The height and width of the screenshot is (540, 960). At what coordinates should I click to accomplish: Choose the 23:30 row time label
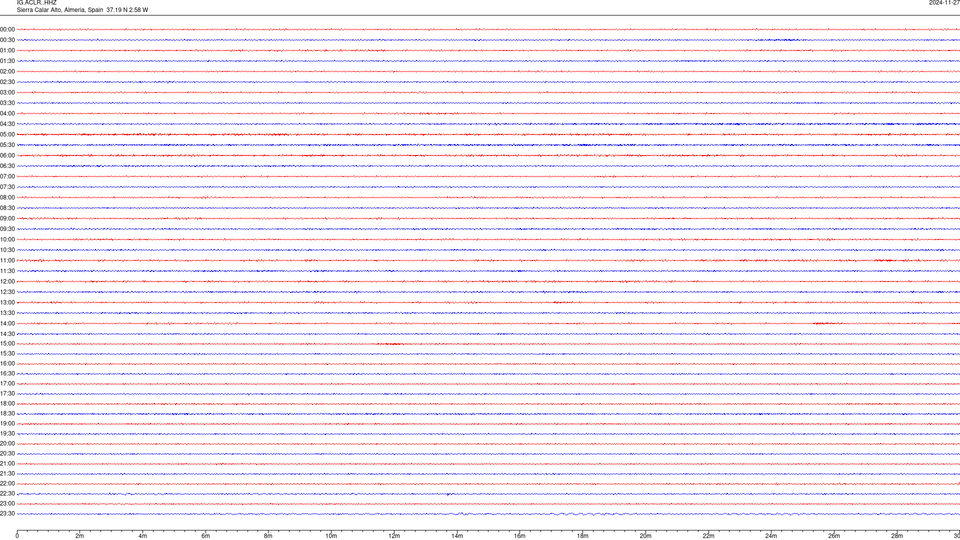click(7, 514)
